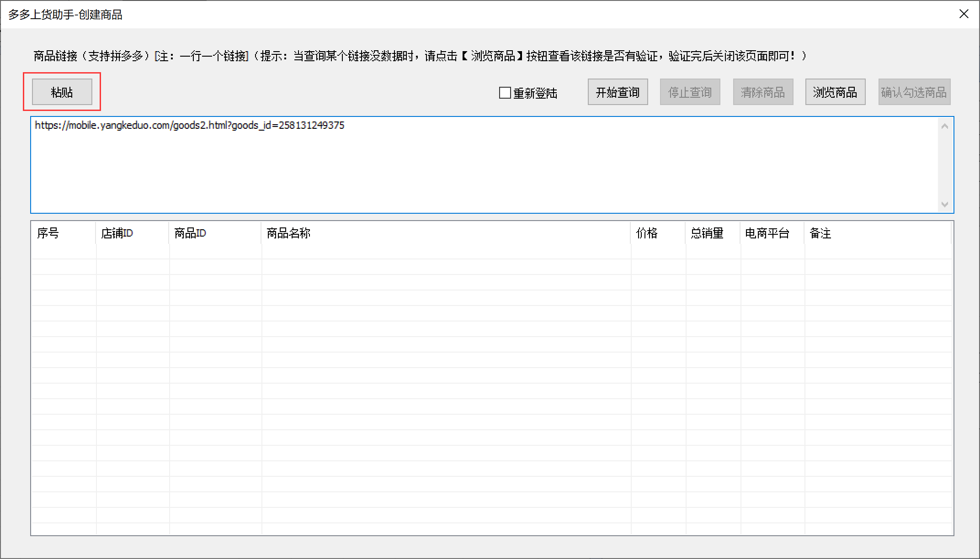980x559 pixels.
Task: Select the 电商平台 column header
Action: pos(772,233)
